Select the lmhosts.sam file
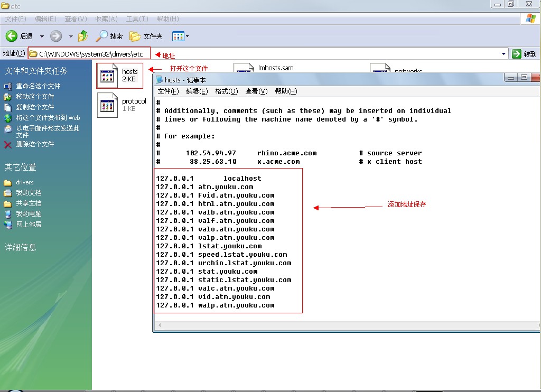Screen dimensions: 541x392 click(x=276, y=68)
